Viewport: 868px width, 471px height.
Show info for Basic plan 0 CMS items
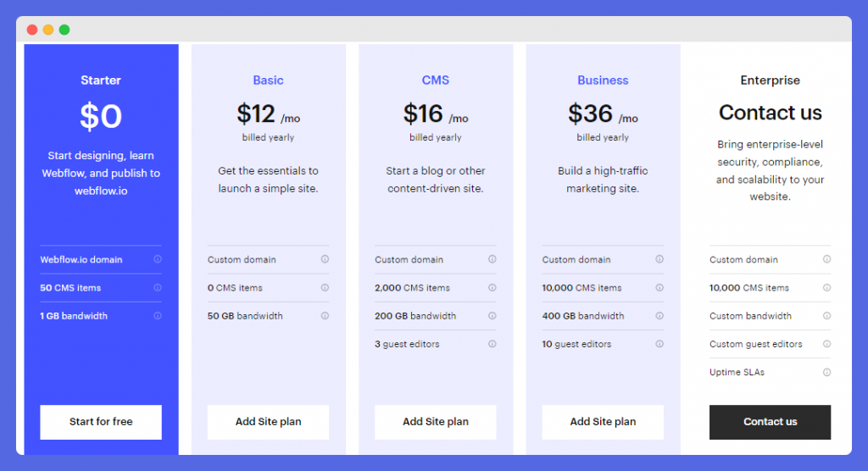(x=325, y=287)
